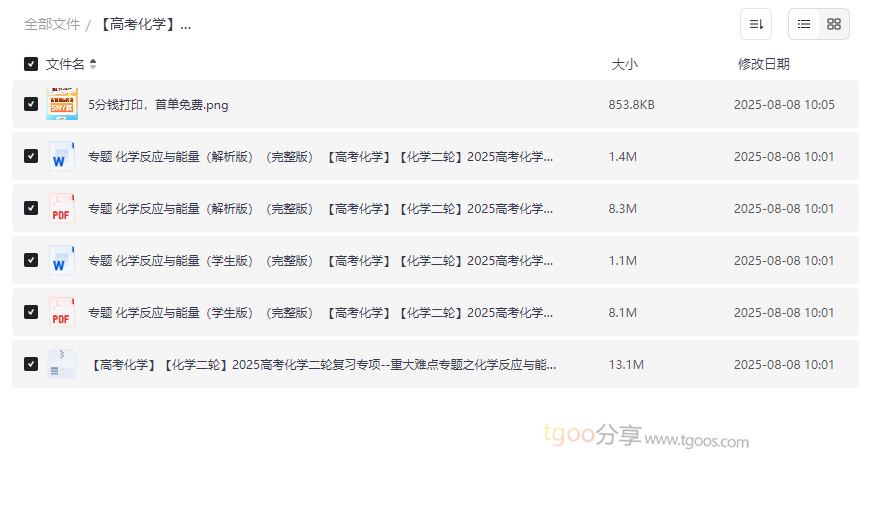Click PDF icon of 8.1M 学生版 file

tap(62, 313)
